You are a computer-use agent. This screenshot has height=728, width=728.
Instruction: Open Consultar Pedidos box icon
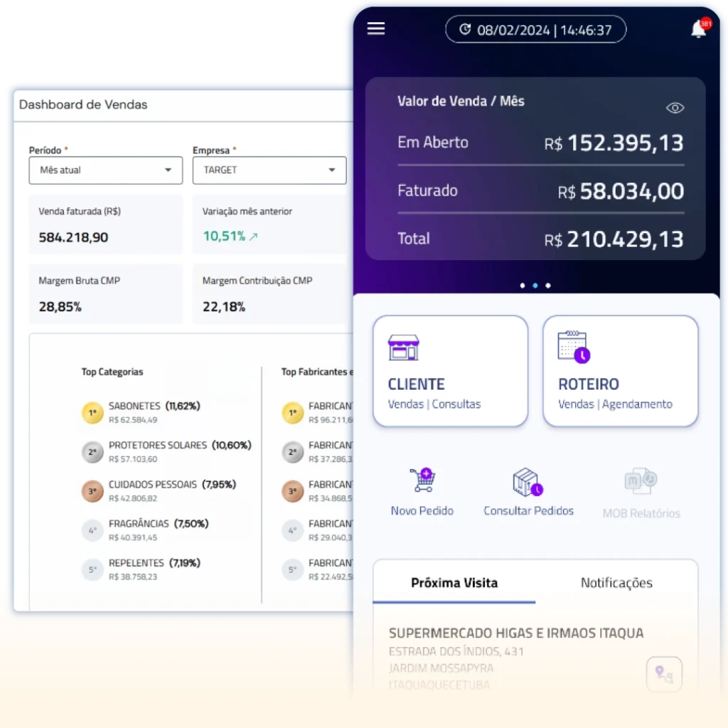point(528,482)
